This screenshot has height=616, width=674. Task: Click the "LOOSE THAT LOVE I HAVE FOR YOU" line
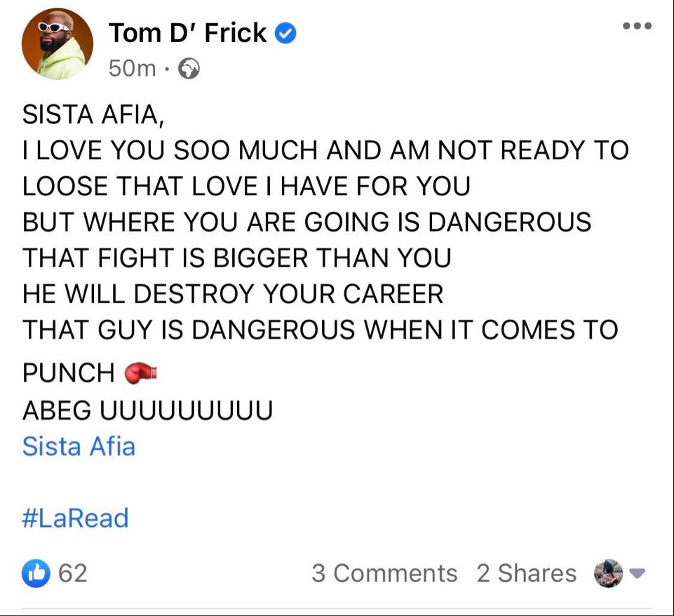(245, 186)
